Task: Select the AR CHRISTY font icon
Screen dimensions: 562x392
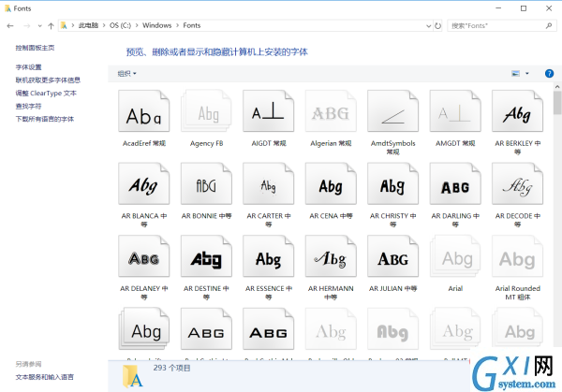Action: pyautogui.click(x=392, y=184)
